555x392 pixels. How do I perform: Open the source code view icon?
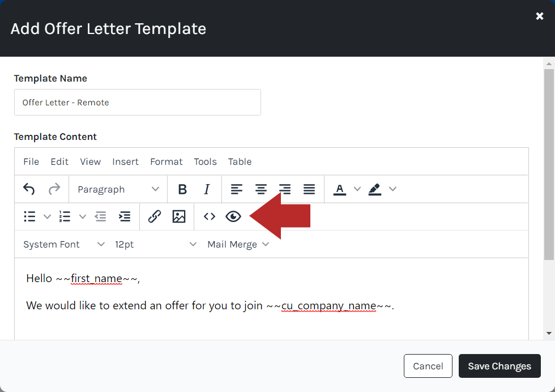209,216
